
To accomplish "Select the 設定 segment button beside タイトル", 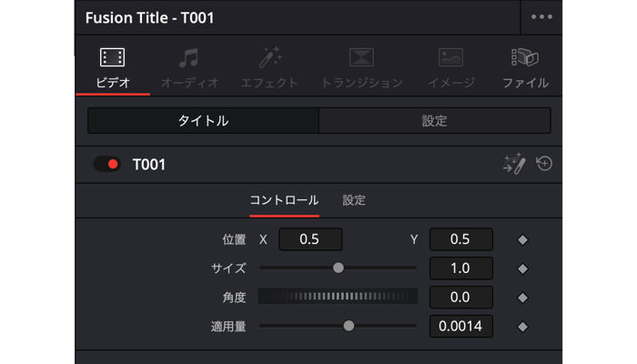I will (435, 121).
